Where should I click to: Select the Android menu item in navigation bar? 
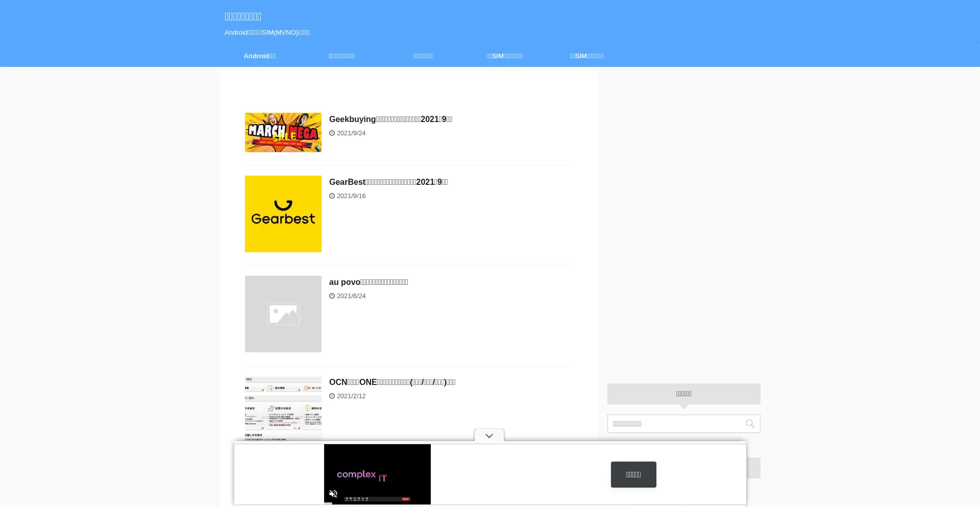click(x=260, y=56)
